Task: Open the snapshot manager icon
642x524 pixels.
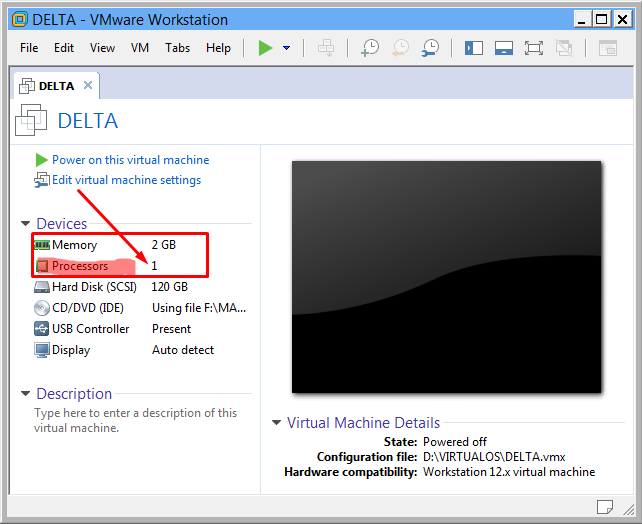Action: 430,48
